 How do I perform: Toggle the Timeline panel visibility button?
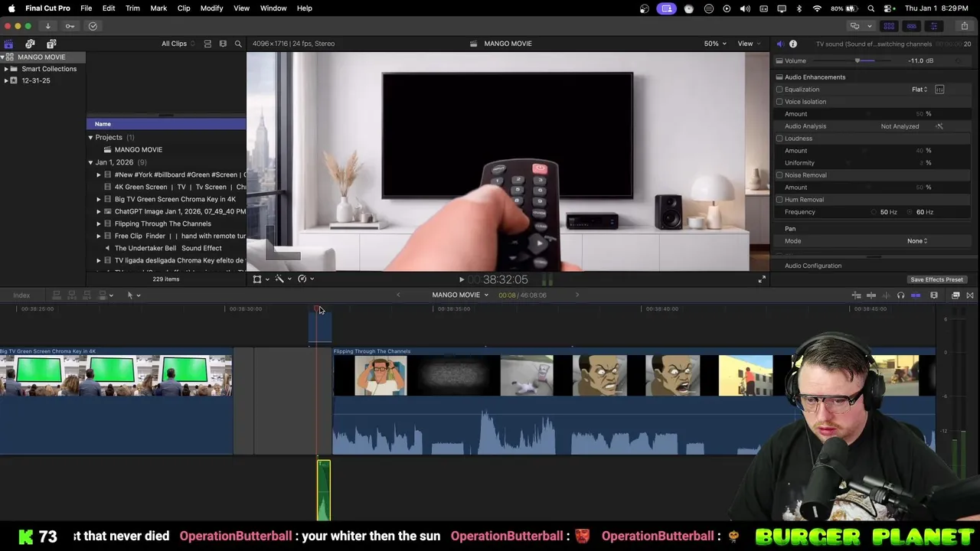tap(911, 26)
